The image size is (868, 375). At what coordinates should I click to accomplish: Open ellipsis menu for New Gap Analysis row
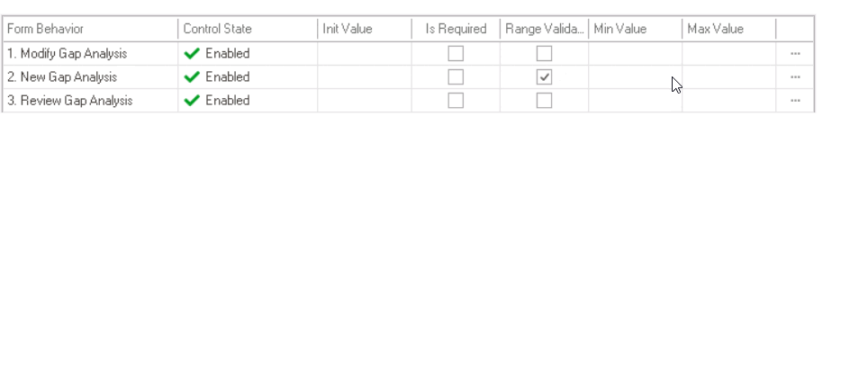coord(795,77)
